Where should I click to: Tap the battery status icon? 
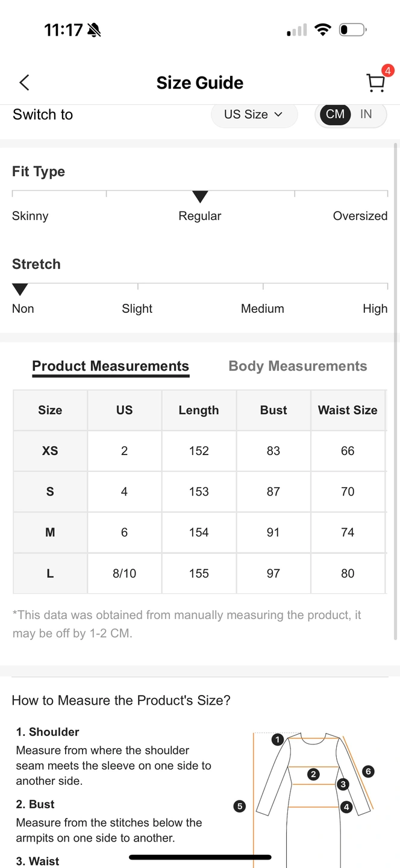353,30
